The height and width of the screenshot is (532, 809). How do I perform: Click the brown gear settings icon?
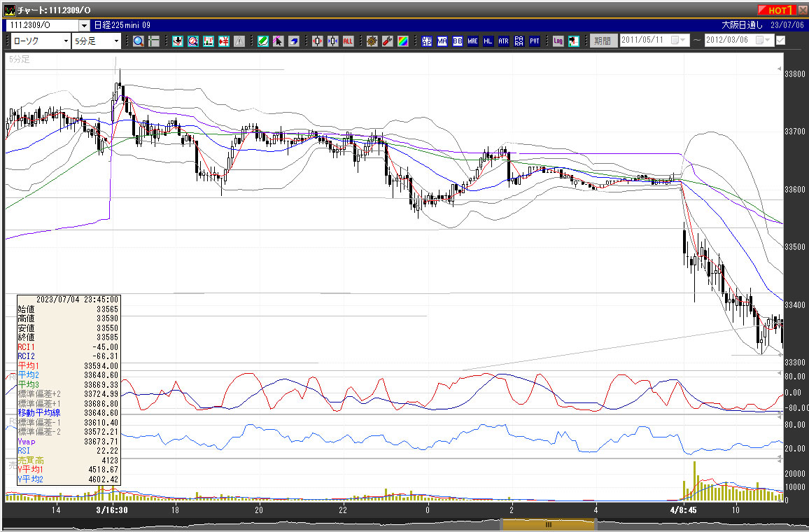click(372, 41)
